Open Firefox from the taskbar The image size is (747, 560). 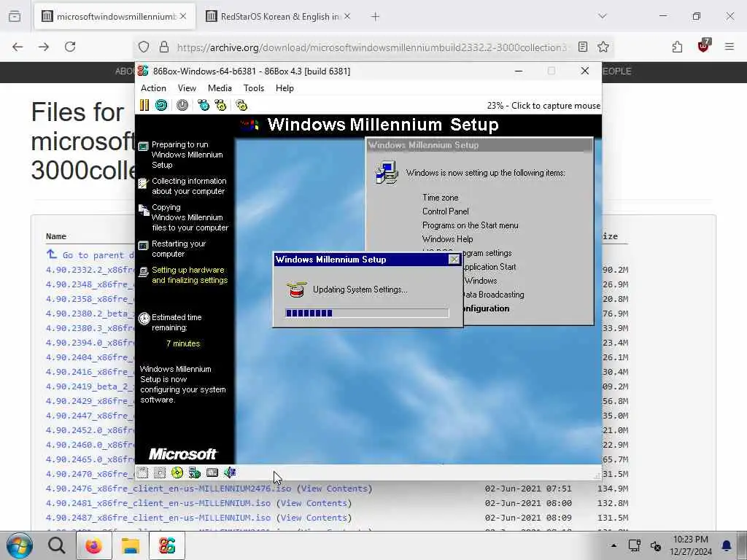94,545
